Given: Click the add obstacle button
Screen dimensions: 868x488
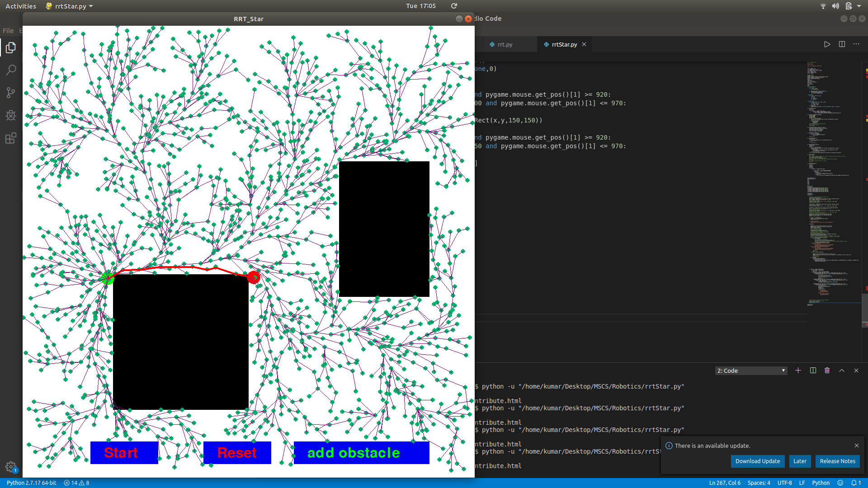Looking at the screenshot, I should [x=361, y=452].
